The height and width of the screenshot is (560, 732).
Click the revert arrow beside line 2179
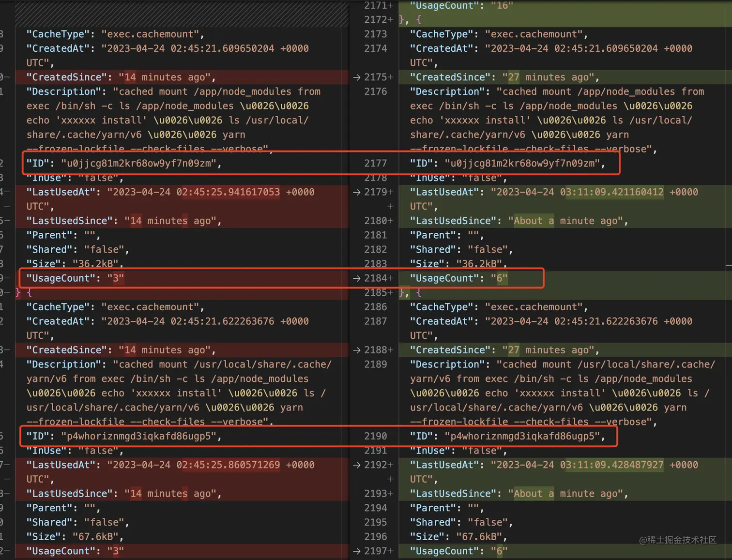(357, 192)
